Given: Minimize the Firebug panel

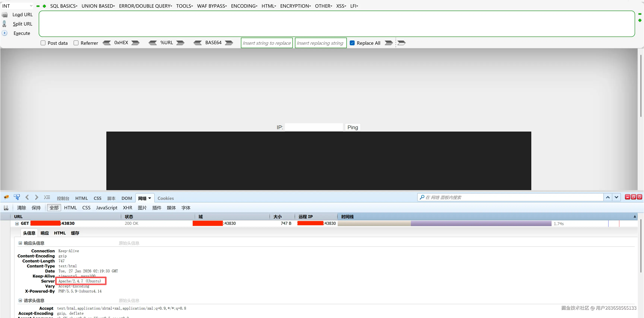Looking at the screenshot, I should coord(627,197).
